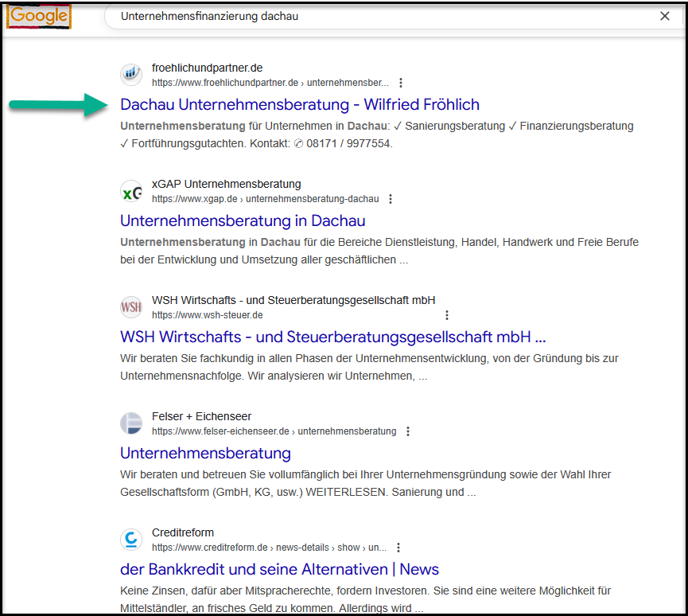Click the WSH site favicon
Viewport: 688px width, 616px height.
pos(131,307)
